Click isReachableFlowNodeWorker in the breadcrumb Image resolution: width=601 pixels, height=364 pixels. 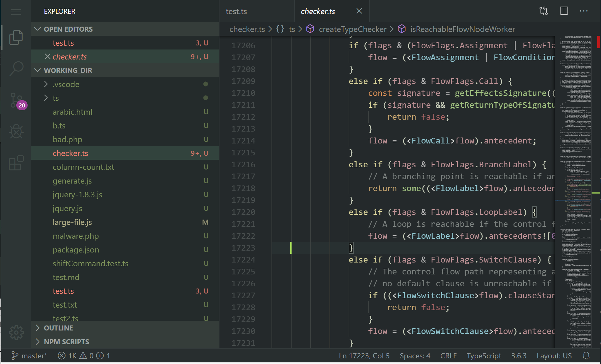pyautogui.click(x=463, y=29)
